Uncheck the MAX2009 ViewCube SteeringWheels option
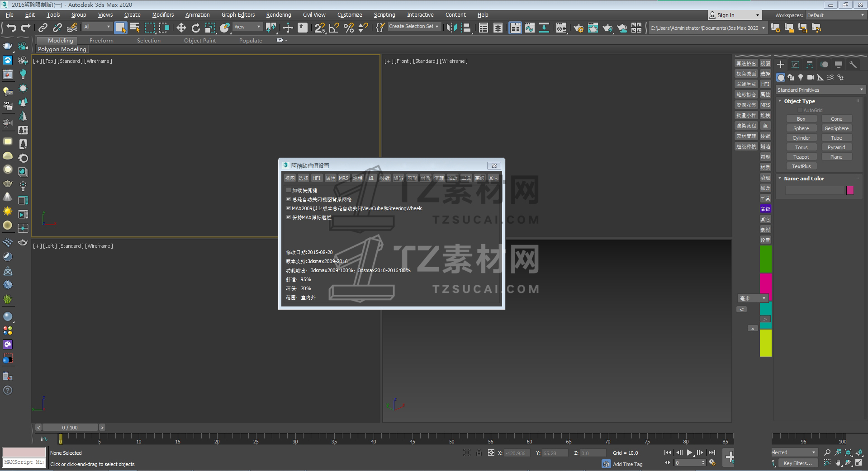This screenshot has height=471, width=868. 289,208
